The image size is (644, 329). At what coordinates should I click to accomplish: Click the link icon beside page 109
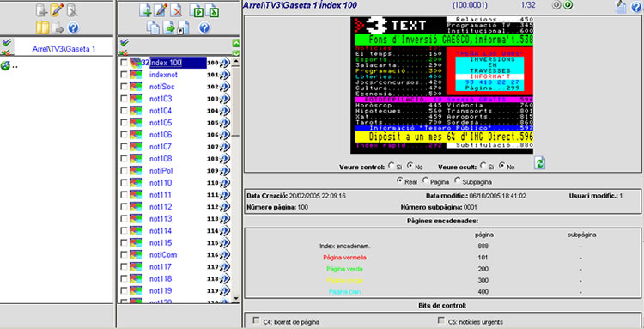pyautogui.click(x=224, y=171)
